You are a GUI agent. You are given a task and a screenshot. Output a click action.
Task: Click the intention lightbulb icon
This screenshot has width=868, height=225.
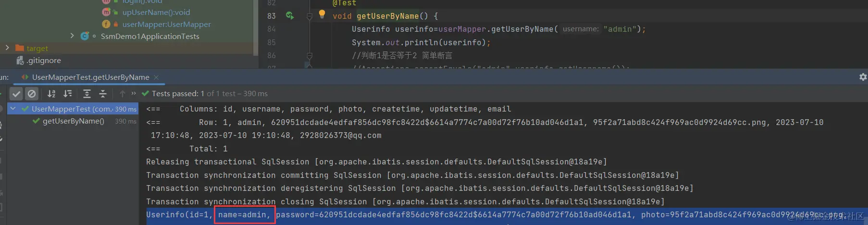coord(322,14)
